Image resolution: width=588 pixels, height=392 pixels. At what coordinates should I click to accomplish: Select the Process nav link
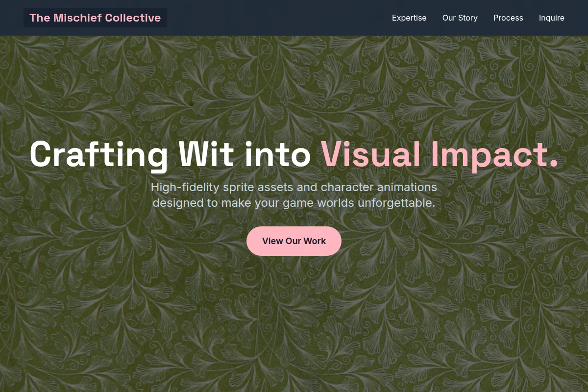(x=508, y=18)
